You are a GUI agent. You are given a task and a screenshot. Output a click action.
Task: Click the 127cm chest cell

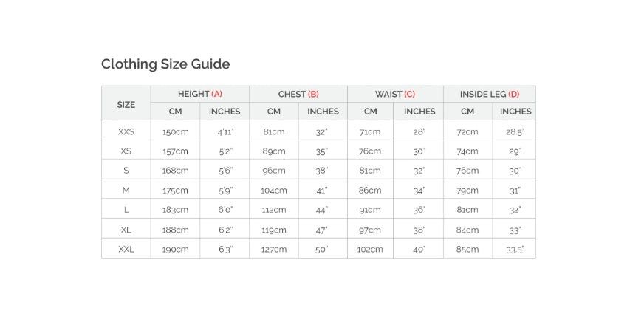(274, 250)
